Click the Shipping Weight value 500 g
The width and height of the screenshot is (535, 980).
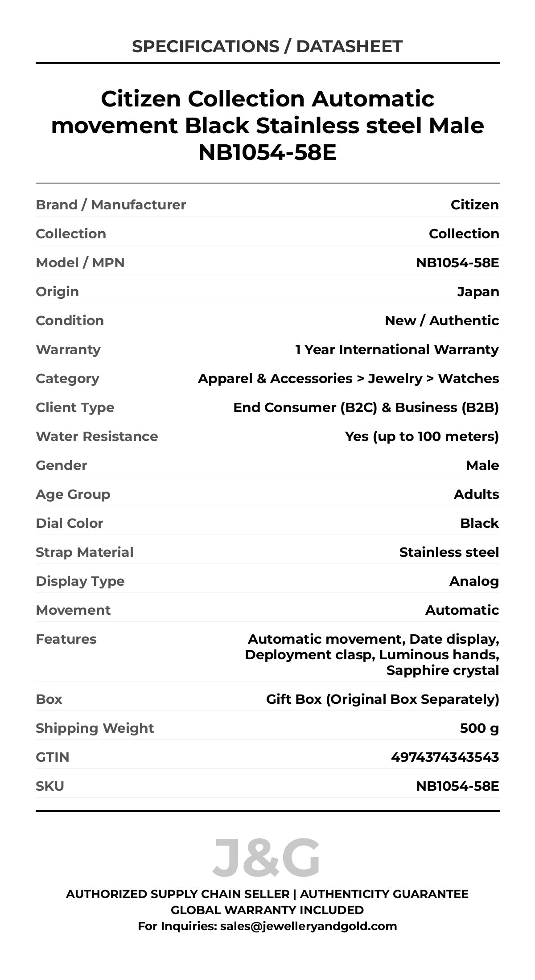coord(479,728)
